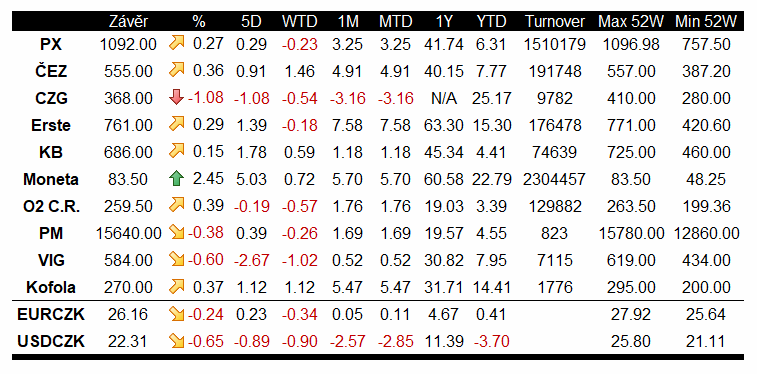Click ČEZ Max 52W value 557.00
Screen dimensions: 757x374
(631, 72)
